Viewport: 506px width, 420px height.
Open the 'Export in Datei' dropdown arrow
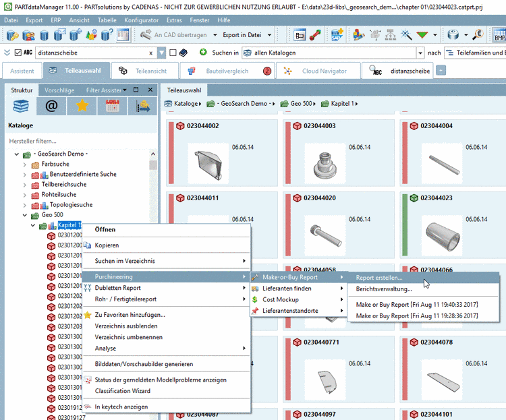[269, 35]
